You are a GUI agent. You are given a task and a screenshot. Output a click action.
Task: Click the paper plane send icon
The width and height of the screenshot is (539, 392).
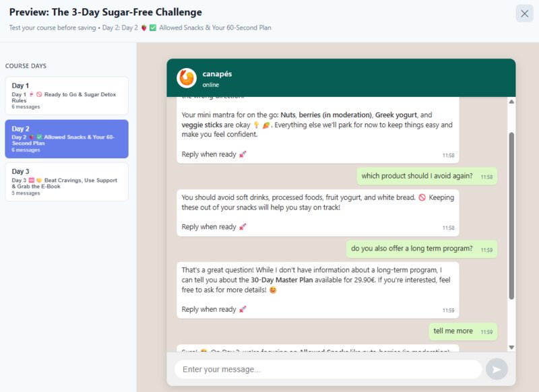(x=497, y=369)
